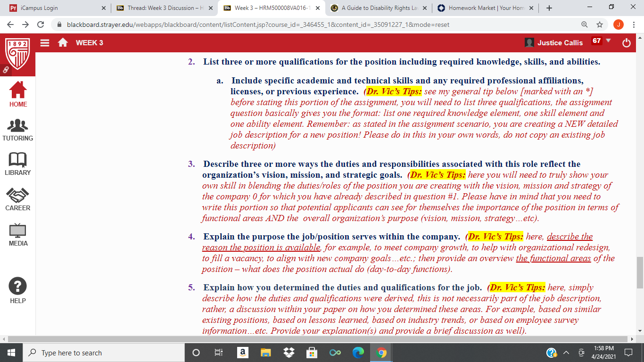
Task: Open the Blackboard hamburger menu
Action: [45, 42]
